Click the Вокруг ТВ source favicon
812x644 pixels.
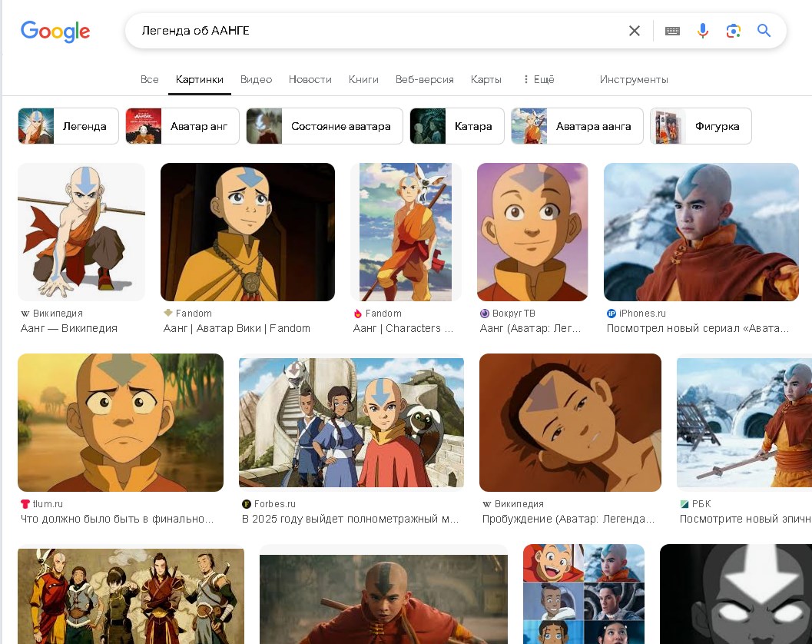point(484,314)
